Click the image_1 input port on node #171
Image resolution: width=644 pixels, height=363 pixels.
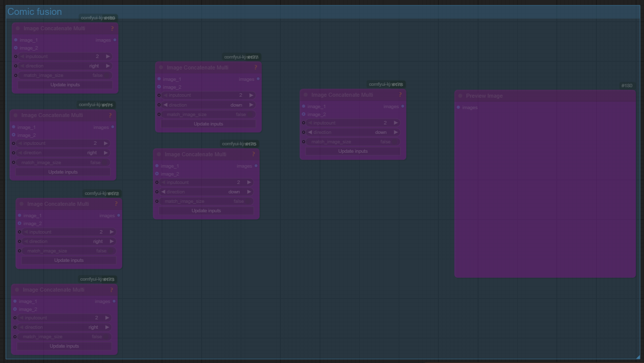(13, 127)
